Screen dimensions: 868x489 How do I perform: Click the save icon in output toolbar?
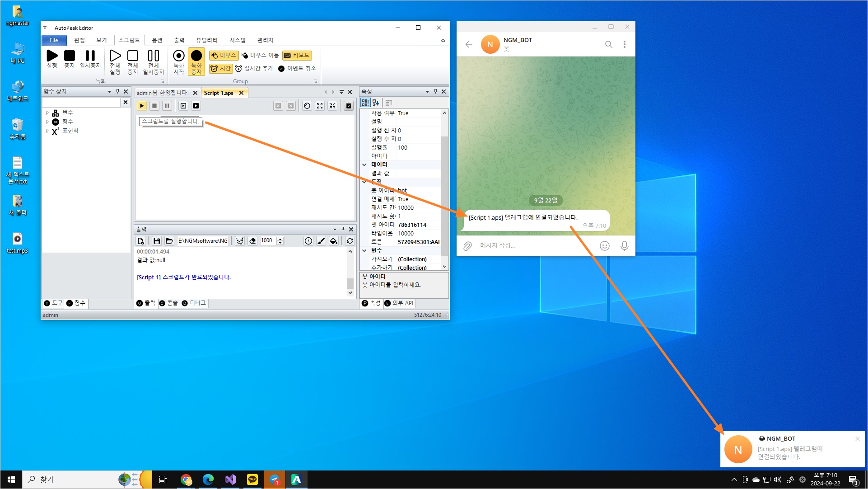(x=156, y=241)
